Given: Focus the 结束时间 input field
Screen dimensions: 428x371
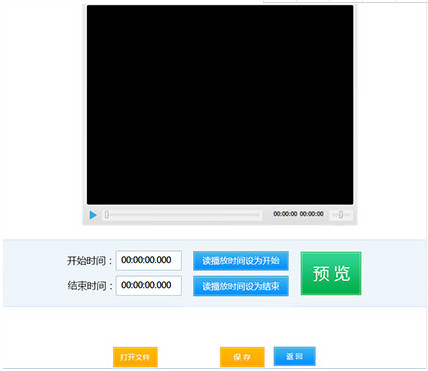Looking at the screenshot, I should pyautogui.click(x=149, y=286).
